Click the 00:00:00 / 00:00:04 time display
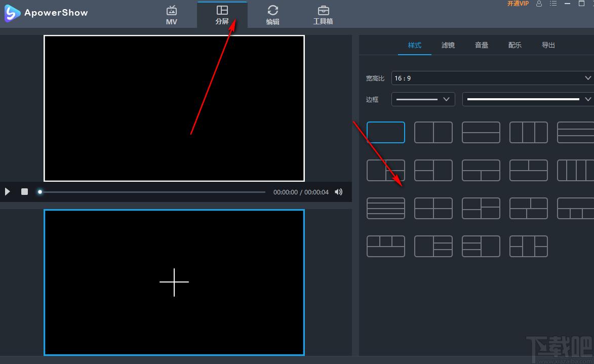The height and width of the screenshot is (364, 594). pos(301,192)
